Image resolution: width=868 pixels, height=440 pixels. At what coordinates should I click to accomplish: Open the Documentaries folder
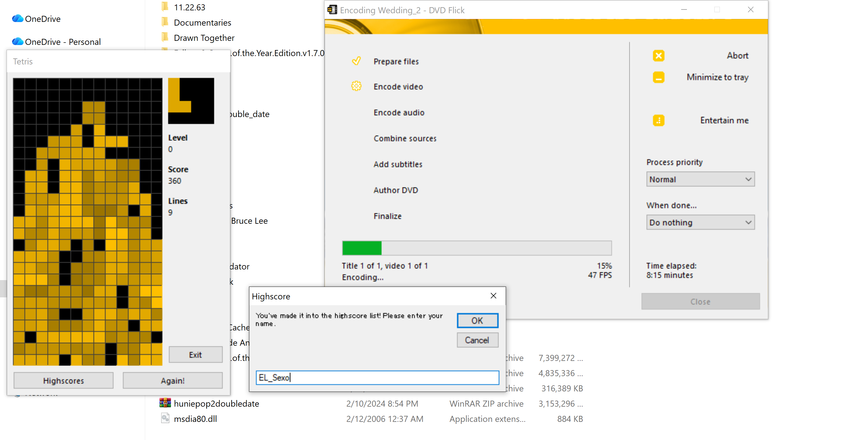(x=202, y=23)
